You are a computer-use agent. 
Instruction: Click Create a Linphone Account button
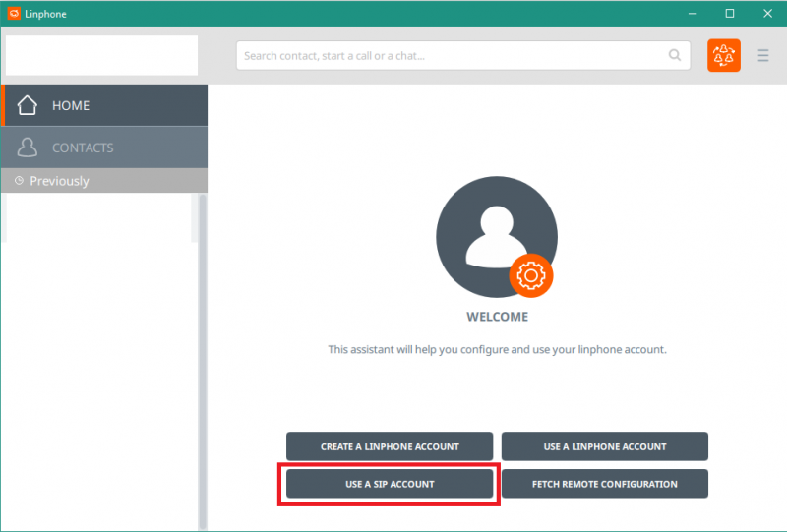pyautogui.click(x=390, y=446)
